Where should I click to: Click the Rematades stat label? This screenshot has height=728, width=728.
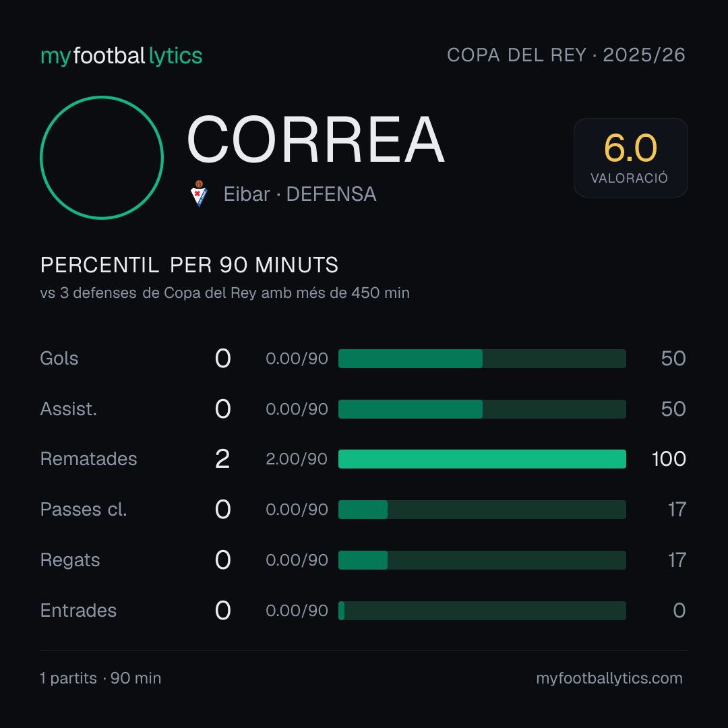pos(89,459)
